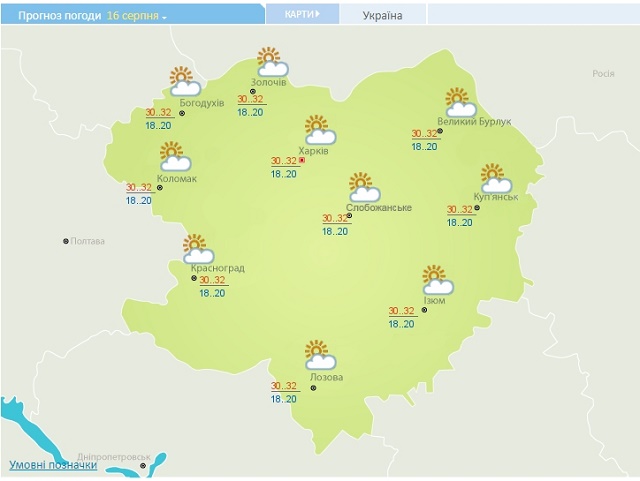640x481 pixels.
Task: Click the weather icon above Коломак
Action: point(176,156)
